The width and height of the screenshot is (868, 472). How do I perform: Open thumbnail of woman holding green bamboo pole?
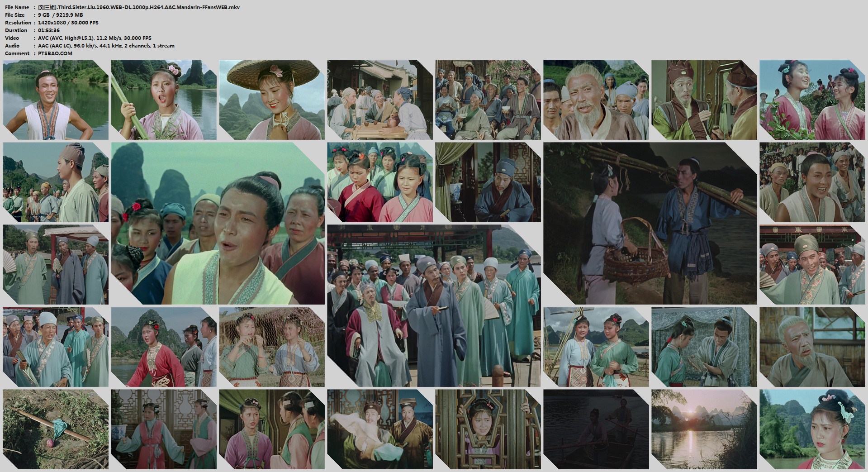(164, 100)
